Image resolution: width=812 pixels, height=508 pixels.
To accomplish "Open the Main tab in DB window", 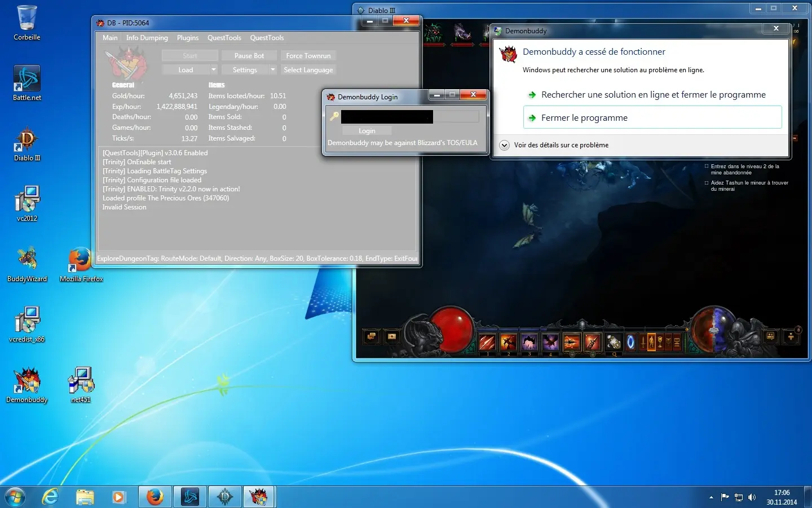I will click(110, 38).
